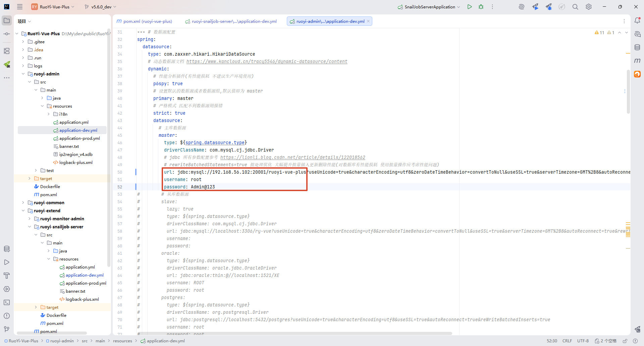Expand the ruoyi-common module in tree
The width and height of the screenshot is (644, 346).
(23, 203)
